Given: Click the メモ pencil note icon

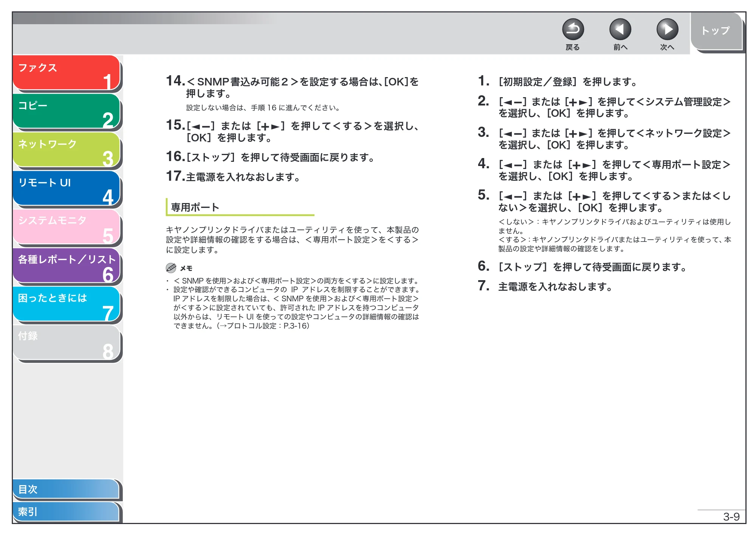Looking at the screenshot, I should point(171,268).
